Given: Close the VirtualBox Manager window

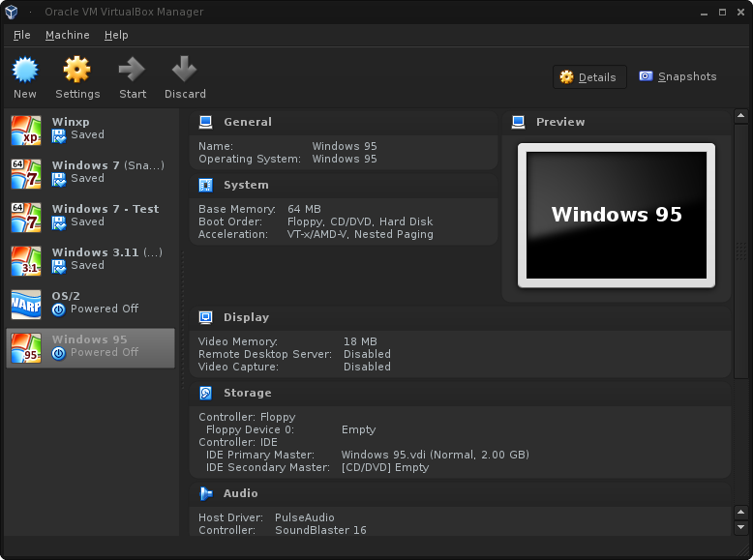Looking at the screenshot, I should tap(740, 13).
